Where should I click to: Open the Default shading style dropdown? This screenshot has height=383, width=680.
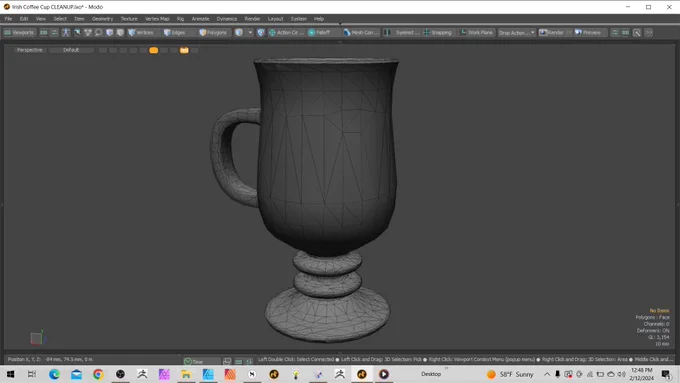(x=71, y=50)
